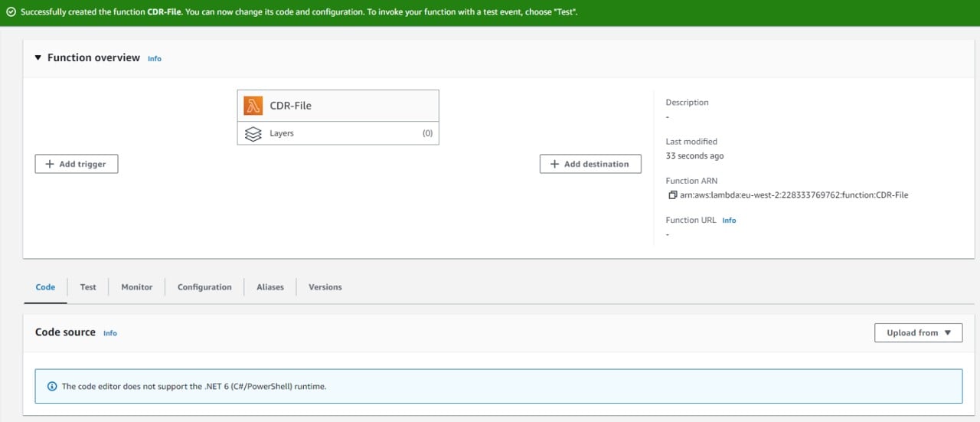This screenshot has height=422, width=980.
Task: Click the Code source heading
Action: click(x=65, y=332)
